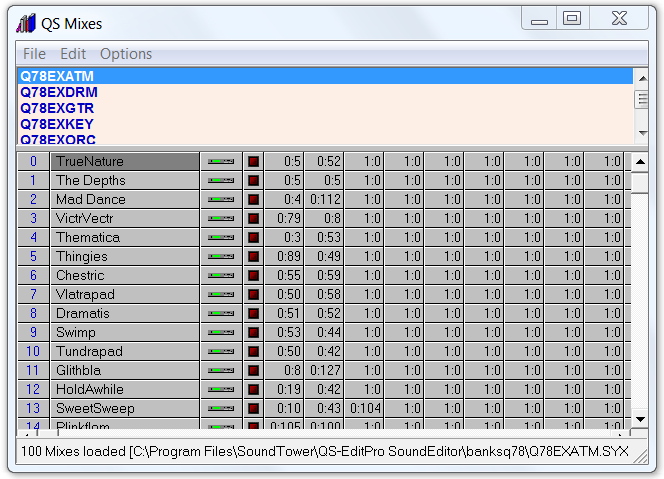Open the Options menu
The image size is (664, 479).
(126, 54)
